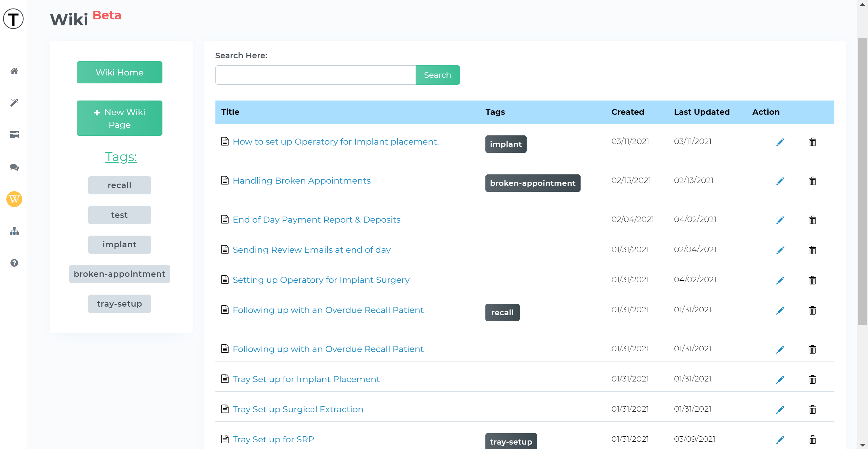This screenshot has height=449, width=868.
Task: Delete Setting up Operatory for Implant Surgery
Action: 812,281
